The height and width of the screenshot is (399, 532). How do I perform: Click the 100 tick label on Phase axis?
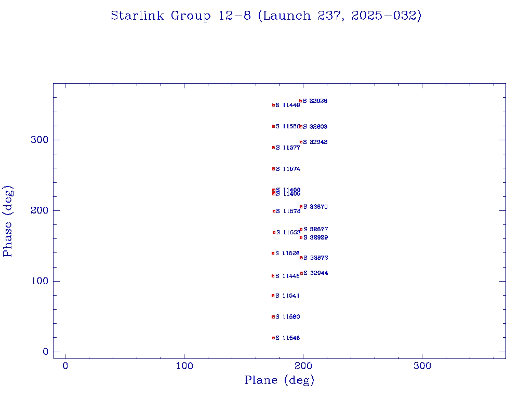click(x=39, y=281)
